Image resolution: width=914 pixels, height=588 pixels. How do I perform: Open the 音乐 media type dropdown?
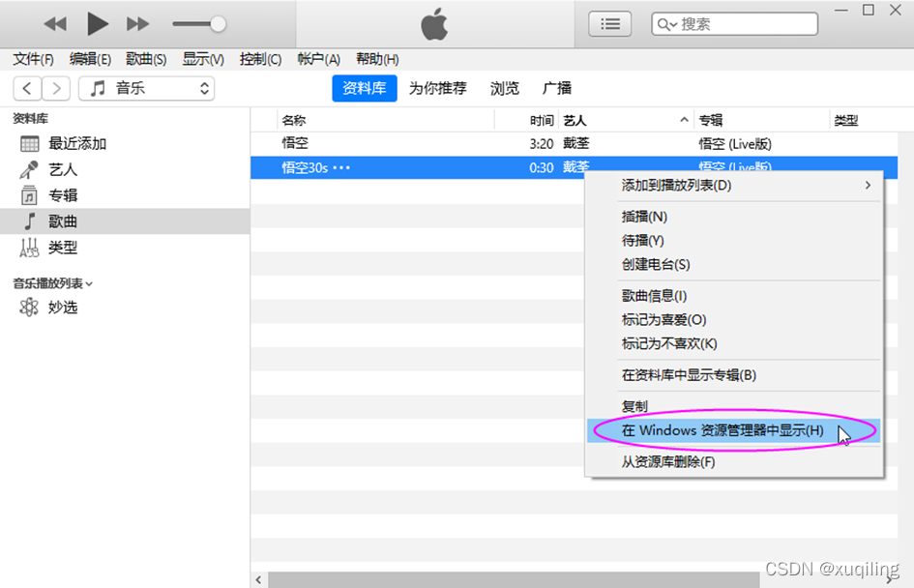(x=146, y=89)
